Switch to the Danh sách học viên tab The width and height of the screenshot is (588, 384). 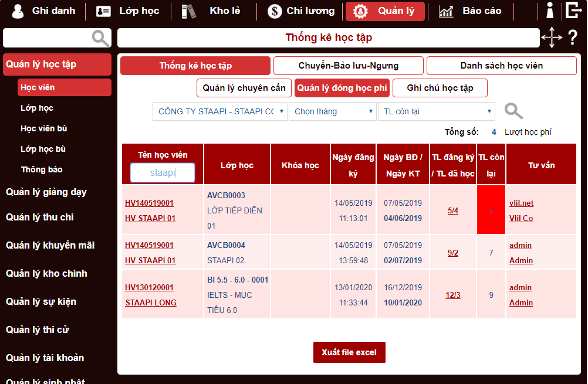501,65
